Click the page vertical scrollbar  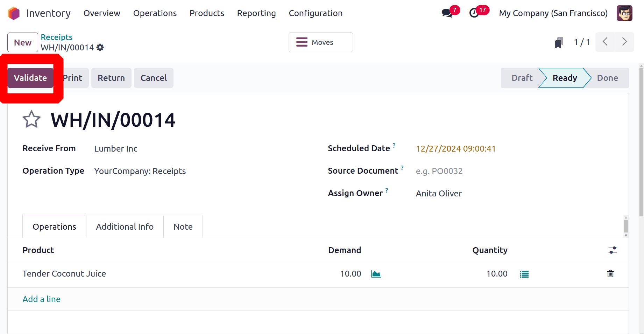(641, 142)
